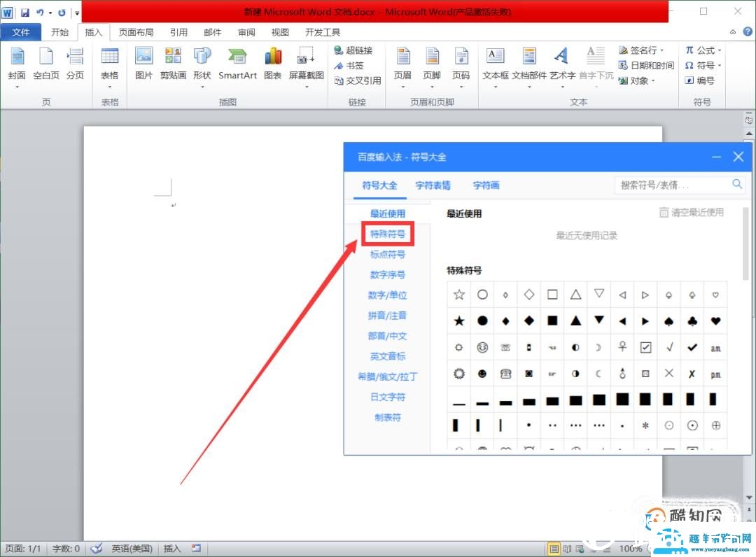
Task: Insert the hollow star ☆ symbol
Action: [459, 295]
